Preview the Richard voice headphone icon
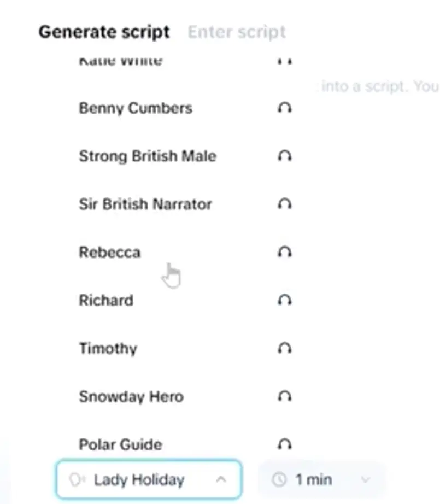The height and width of the screenshot is (504, 440). coord(284,301)
